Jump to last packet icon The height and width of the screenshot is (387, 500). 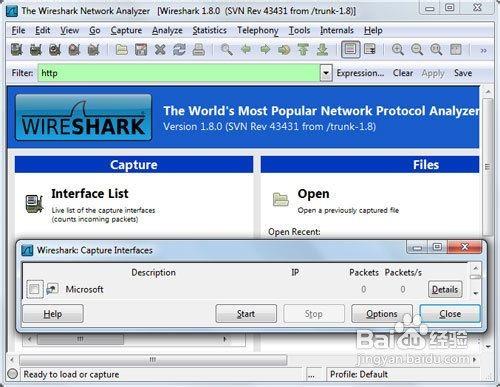[322, 50]
